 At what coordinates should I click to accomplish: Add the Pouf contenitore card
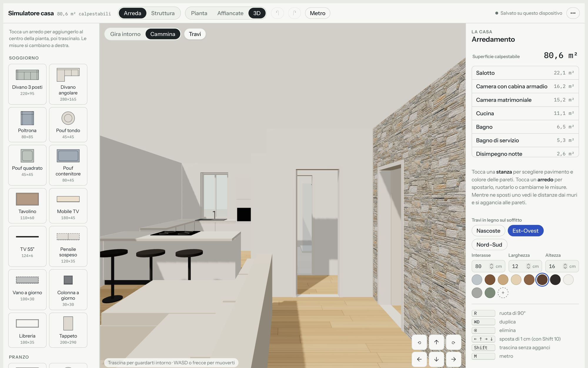click(68, 165)
